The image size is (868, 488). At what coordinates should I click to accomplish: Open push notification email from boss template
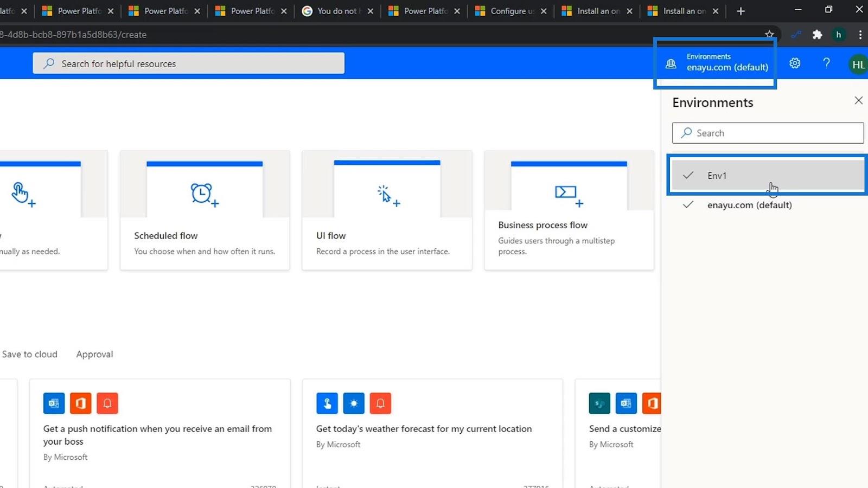pos(157,435)
